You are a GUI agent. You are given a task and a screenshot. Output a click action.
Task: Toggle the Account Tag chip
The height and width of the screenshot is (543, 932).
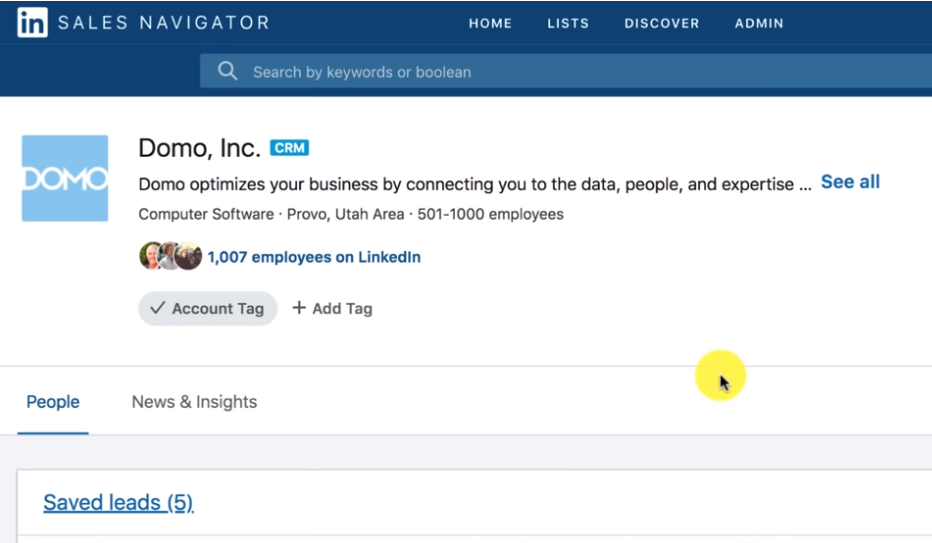(207, 308)
